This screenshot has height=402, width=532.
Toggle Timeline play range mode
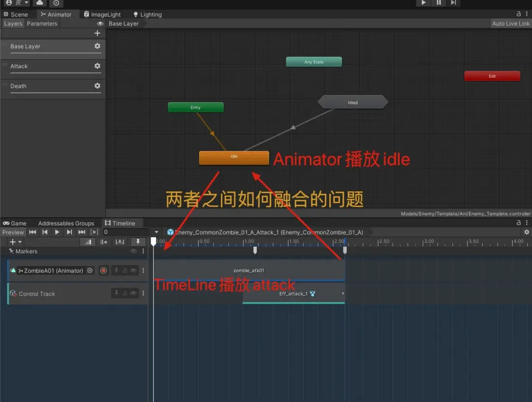click(x=94, y=232)
